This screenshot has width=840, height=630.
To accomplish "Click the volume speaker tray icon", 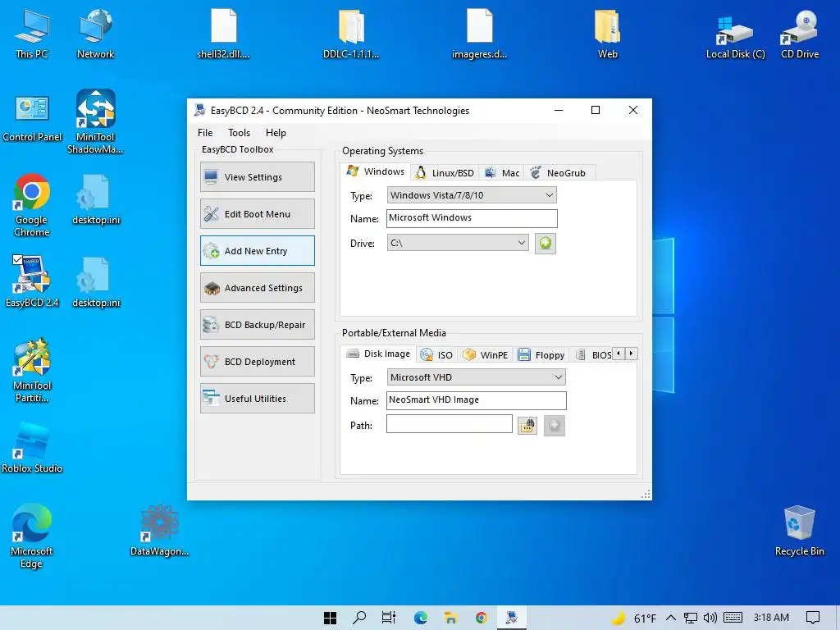I will [710, 618].
